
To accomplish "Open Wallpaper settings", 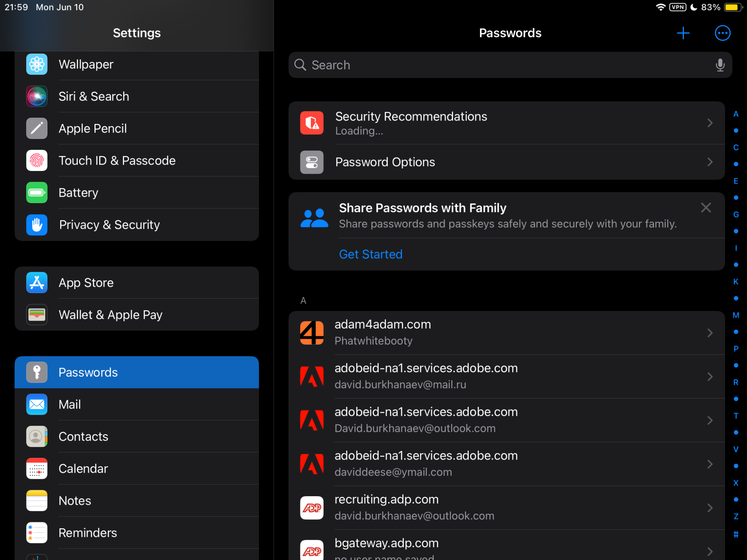I will click(137, 64).
